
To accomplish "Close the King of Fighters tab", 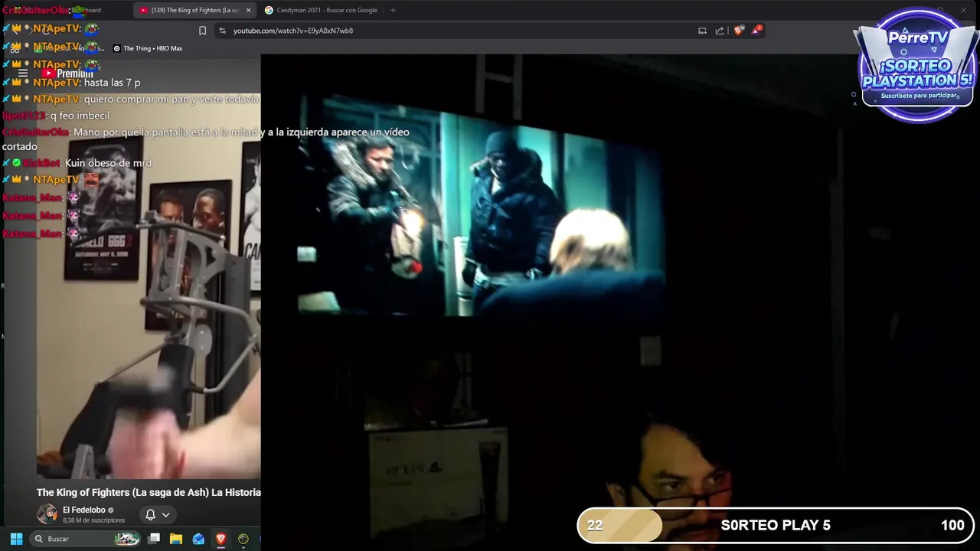I will click(x=248, y=10).
